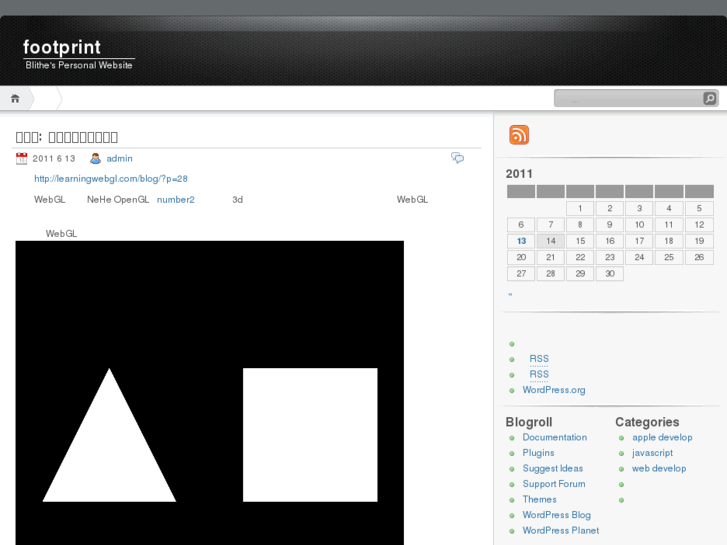Select calendar day 13
The height and width of the screenshot is (545, 727).
click(x=521, y=241)
